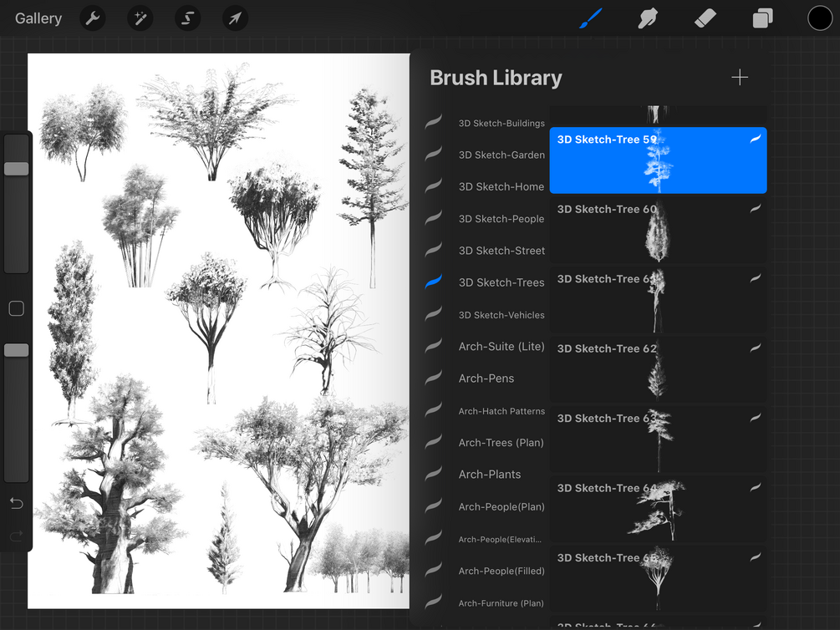Open Arch-People(Plan) brush set
840x630 pixels.
click(x=501, y=506)
